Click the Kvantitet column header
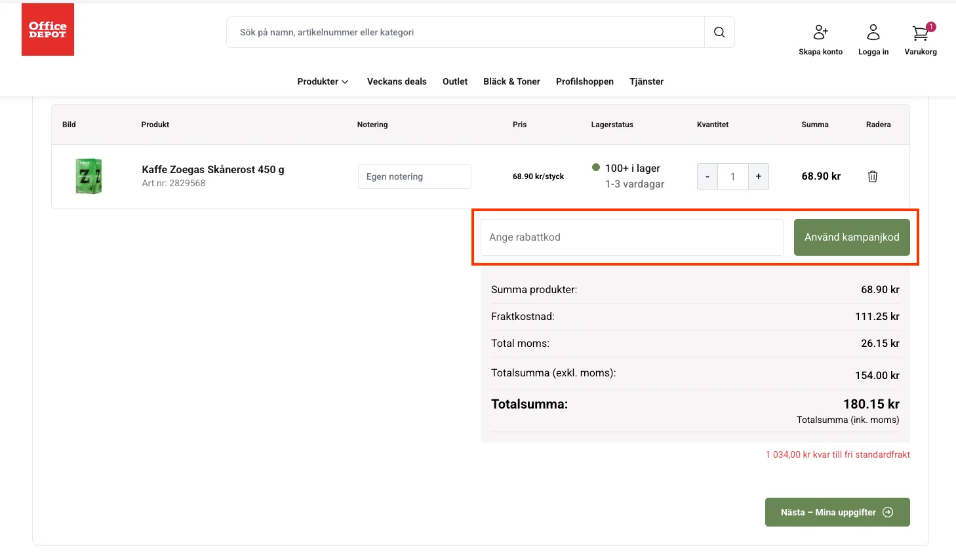This screenshot has width=956, height=560. [713, 125]
